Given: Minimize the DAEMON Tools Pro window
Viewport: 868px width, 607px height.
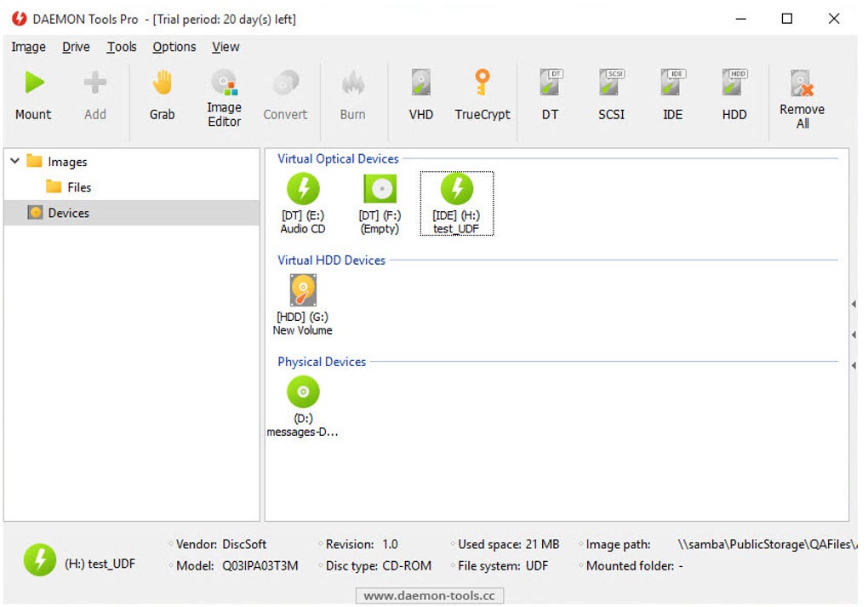Looking at the screenshot, I should pos(740,19).
